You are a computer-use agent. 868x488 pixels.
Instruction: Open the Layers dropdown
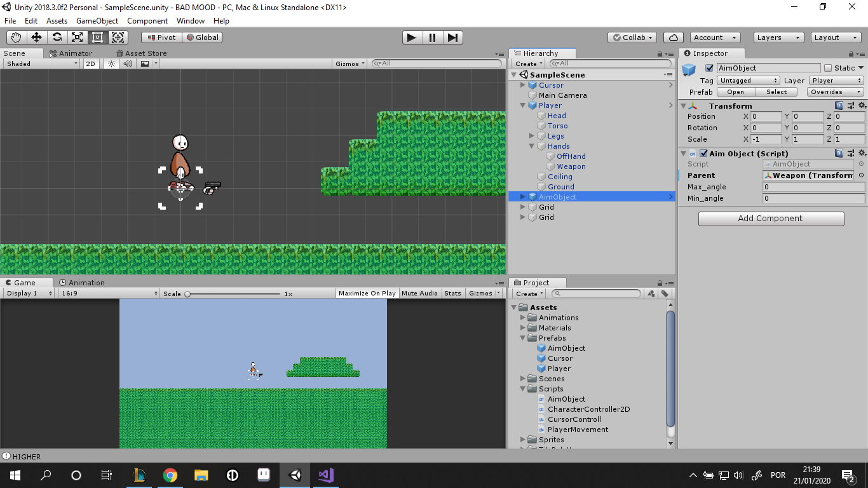click(x=778, y=37)
